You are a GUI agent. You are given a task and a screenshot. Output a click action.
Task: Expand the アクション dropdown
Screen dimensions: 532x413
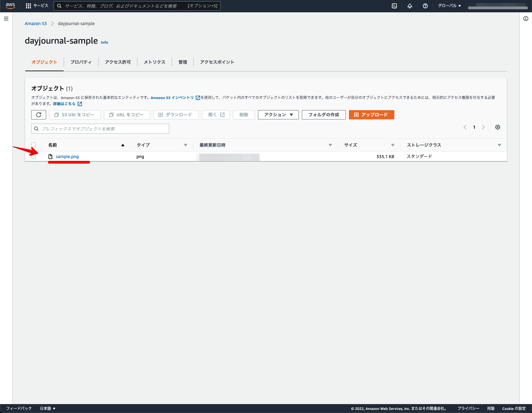point(278,115)
